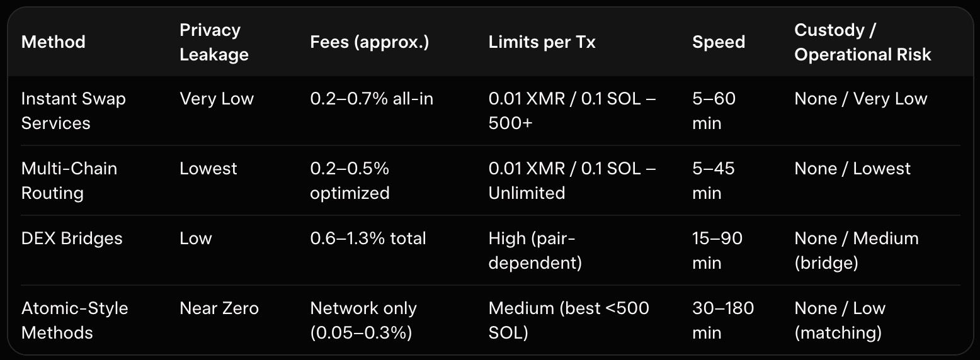This screenshot has height=360, width=980.
Task: Click the Speed column header
Action: click(x=719, y=42)
